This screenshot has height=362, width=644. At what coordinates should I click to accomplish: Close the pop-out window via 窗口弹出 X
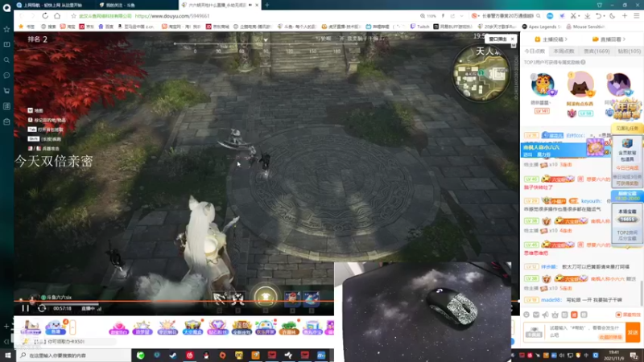click(512, 39)
